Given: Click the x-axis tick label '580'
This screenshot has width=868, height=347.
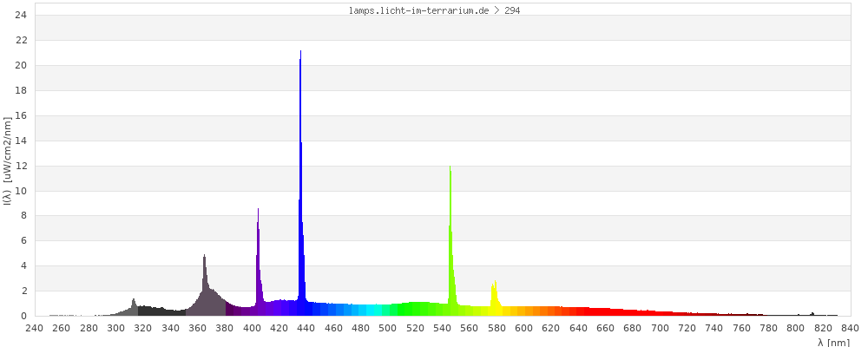Looking at the screenshot, I should pyautogui.click(x=496, y=328).
